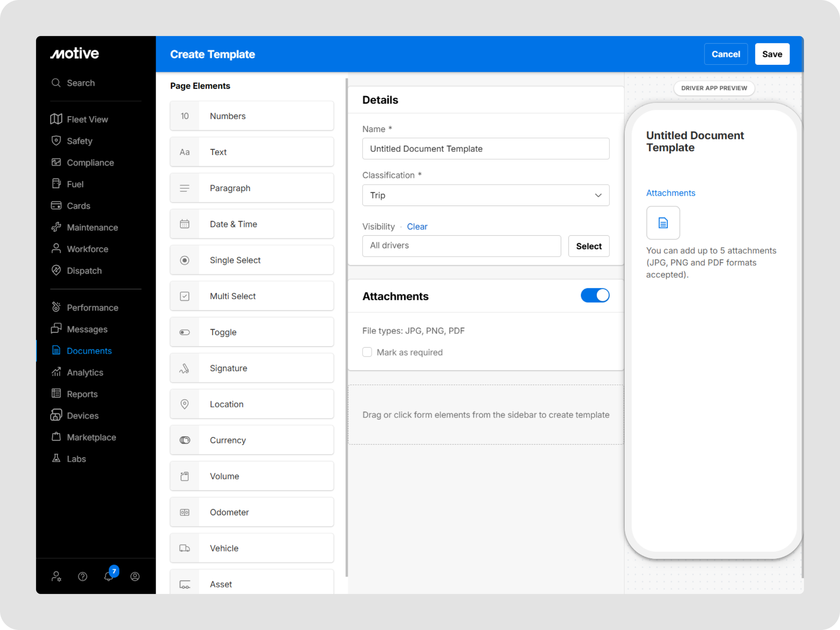
Task: Click the Safety shield icon
Action: click(x=56, y=141)
